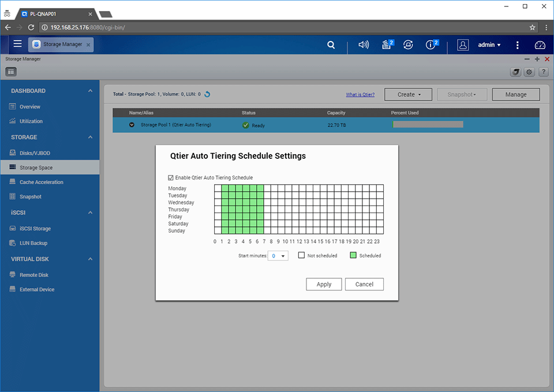Collapse the DASHBOARD sidebar section
This screenshot has width=554, height=392.
[x=90, y=91]
